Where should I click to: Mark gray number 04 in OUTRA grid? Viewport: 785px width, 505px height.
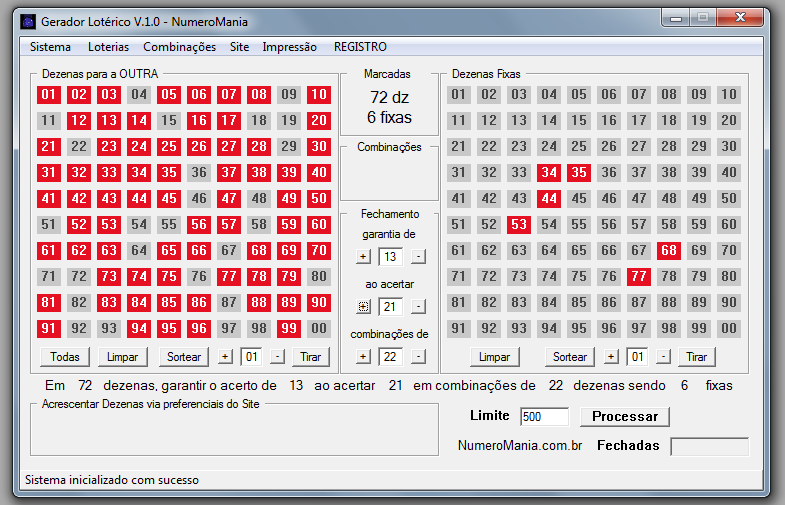pyautogui.click(x=139, y=95)
